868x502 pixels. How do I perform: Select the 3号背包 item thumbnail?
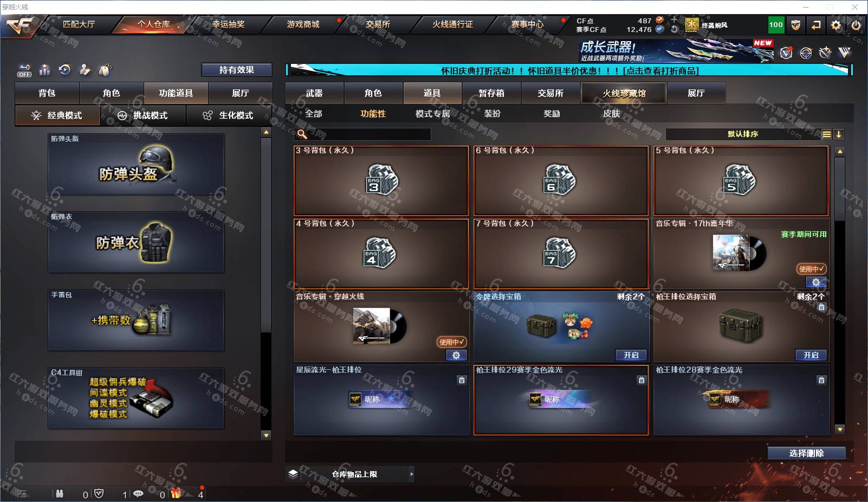coord(381,180)
